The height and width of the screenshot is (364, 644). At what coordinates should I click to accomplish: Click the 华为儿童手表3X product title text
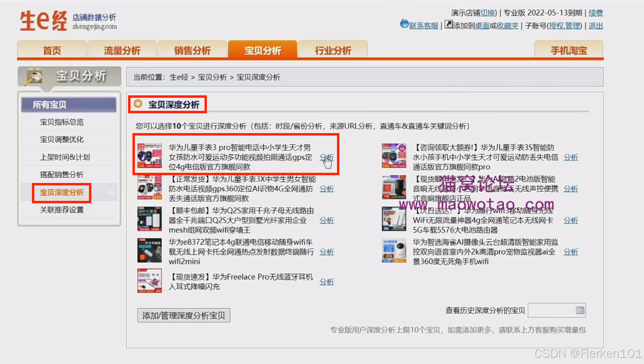[242, 189]
